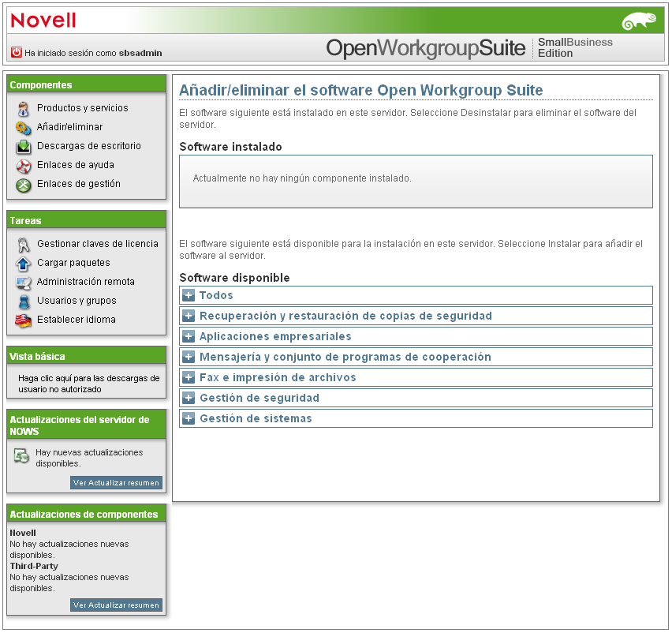Image resolution: width=672 pixels, height=633 pixels.
Task: Click the Enlaces de ayuda lifebuoy icon
Action: pyautogui.click(x=24, y=166)
